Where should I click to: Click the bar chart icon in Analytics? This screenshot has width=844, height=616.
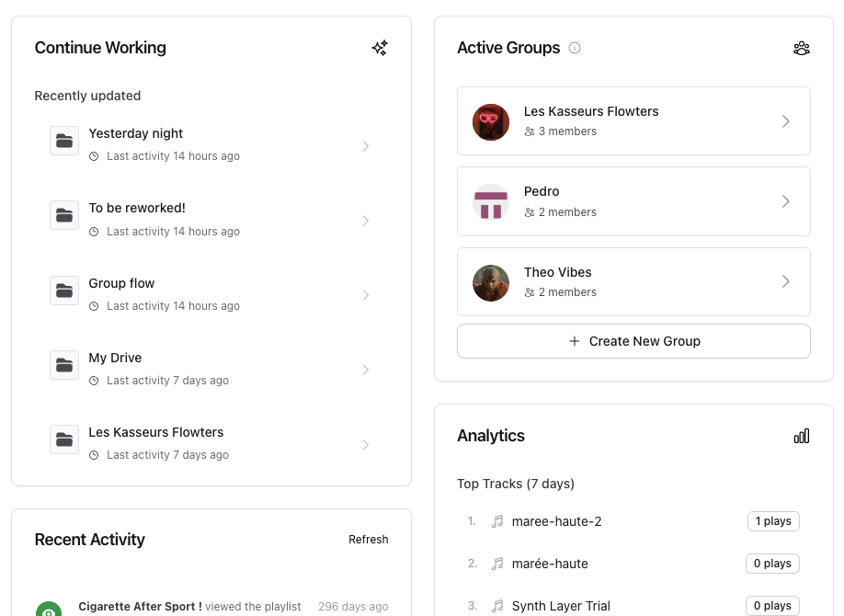[802, 436]
